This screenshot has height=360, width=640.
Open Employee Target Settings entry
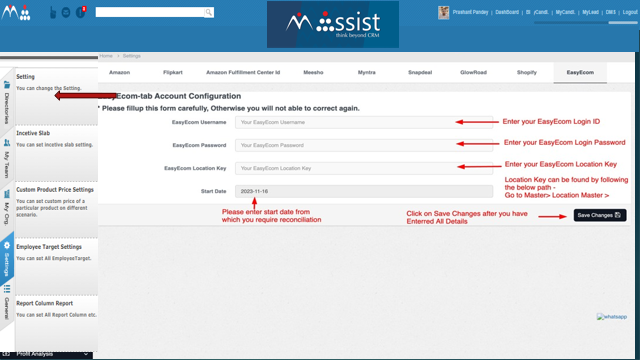[56, 266]
